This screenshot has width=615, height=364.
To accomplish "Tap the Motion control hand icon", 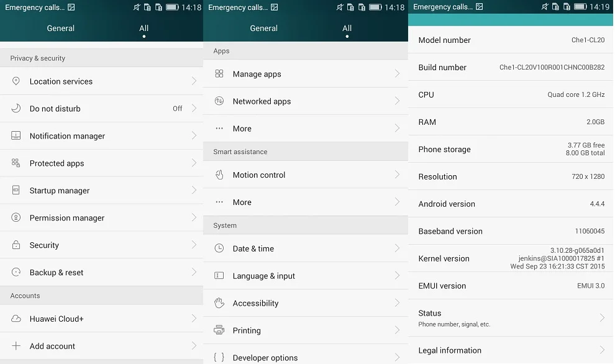I will pos(219,175).
